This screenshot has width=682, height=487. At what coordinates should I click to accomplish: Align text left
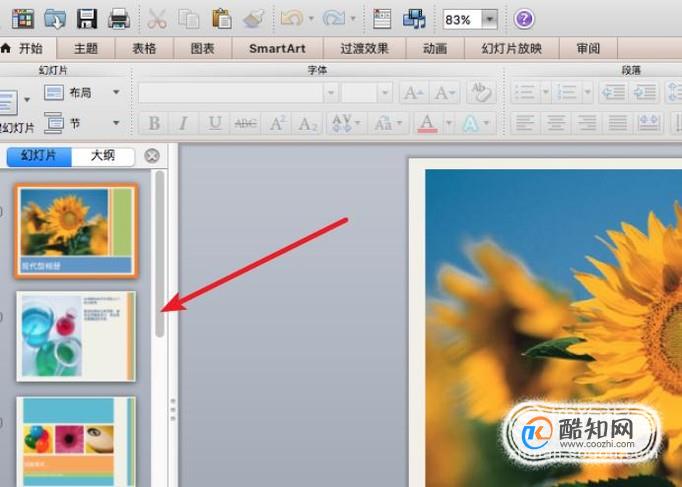click(525, 123)
